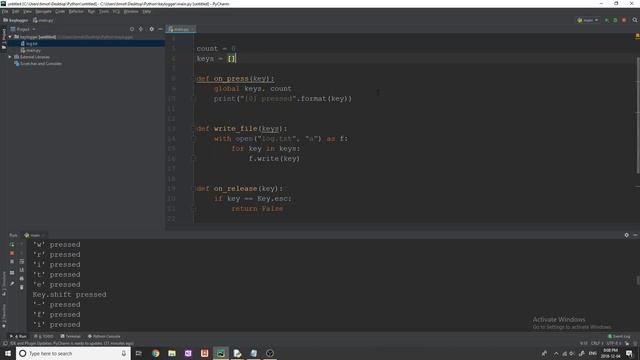This screenshot has width=640, height=360.
Task: Open Windows Start menu
Action: [8, 353]
